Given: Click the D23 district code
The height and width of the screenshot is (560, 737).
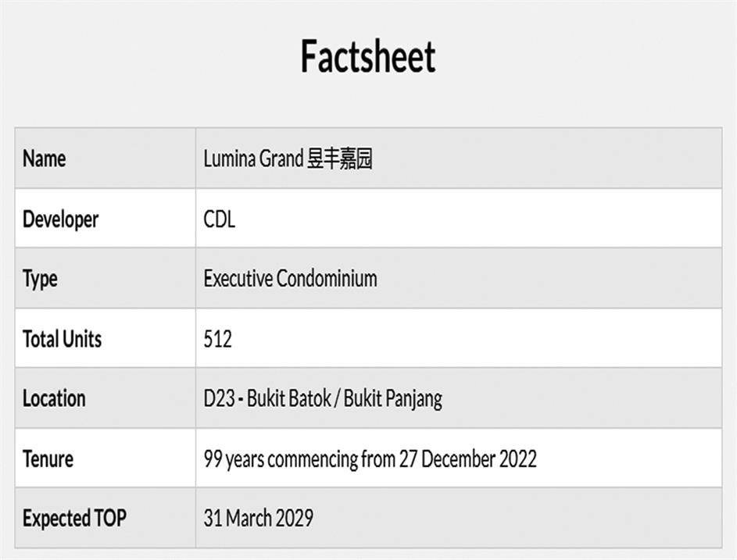Looking at the screenshot, I should [219, 398].
